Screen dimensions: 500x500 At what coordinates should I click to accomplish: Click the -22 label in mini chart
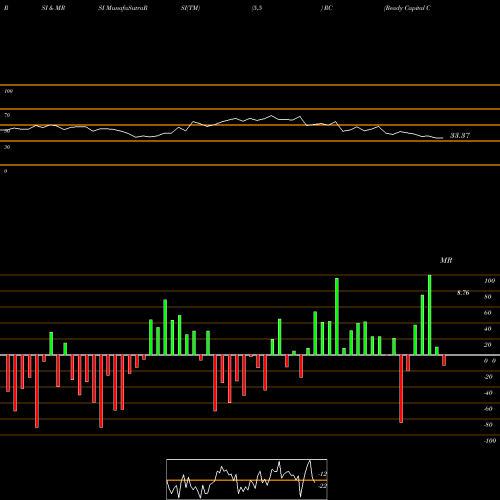[x=322, y=486]
